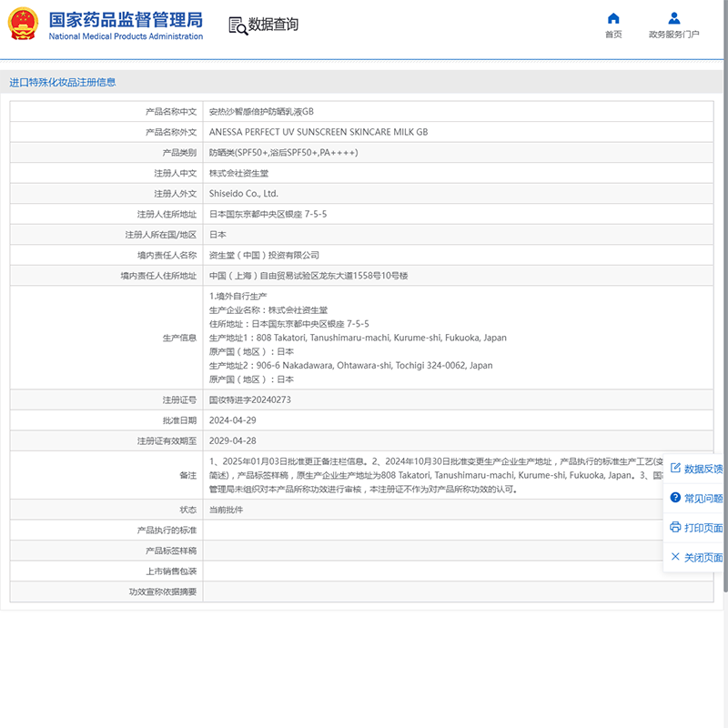
Task: Click the 产品类别 label
Action: (x=179, y=153)
